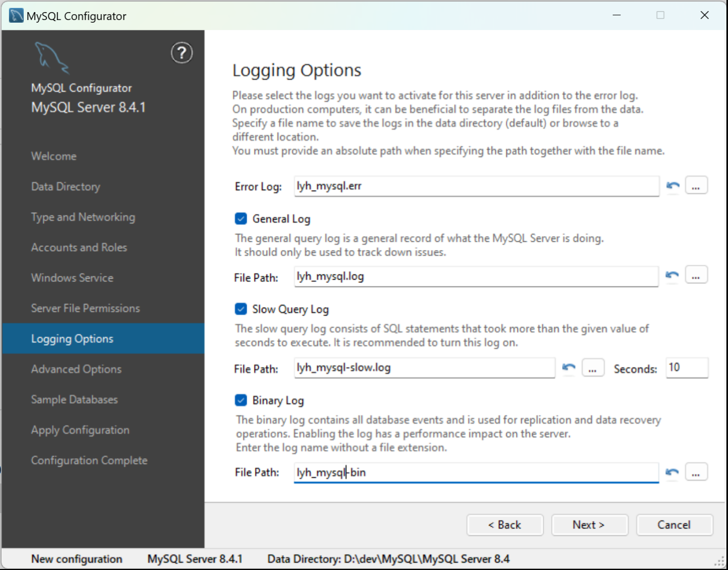
Task: Go to Advanced Options step
Action: 76,369
